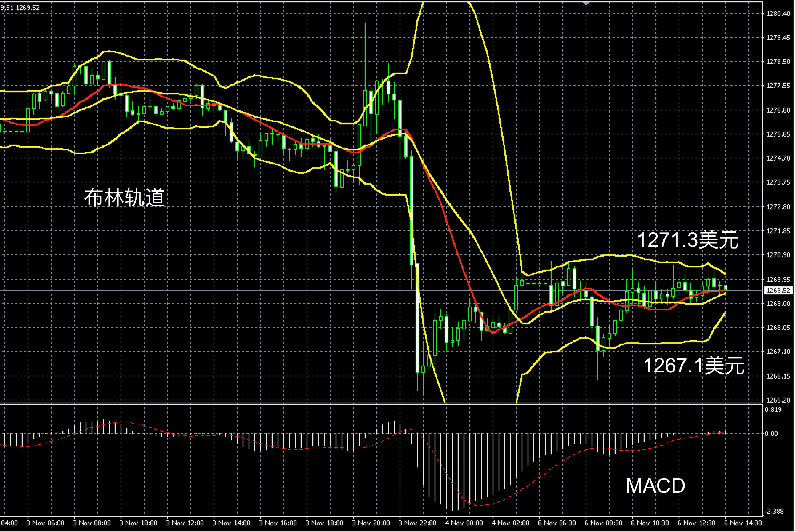Click the 1280.40 price axis label
The height and width of the screenshot is (532, 795).
coord(778,14)
